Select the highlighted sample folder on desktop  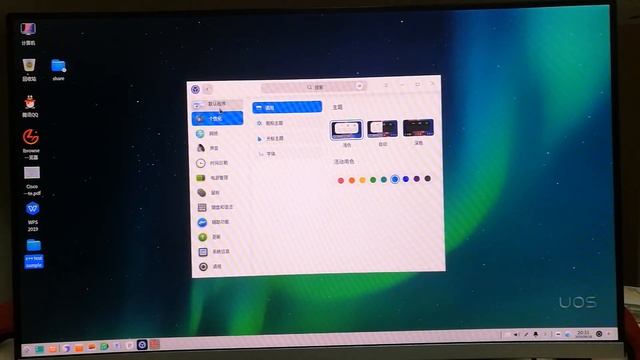[x=34, y=254]
